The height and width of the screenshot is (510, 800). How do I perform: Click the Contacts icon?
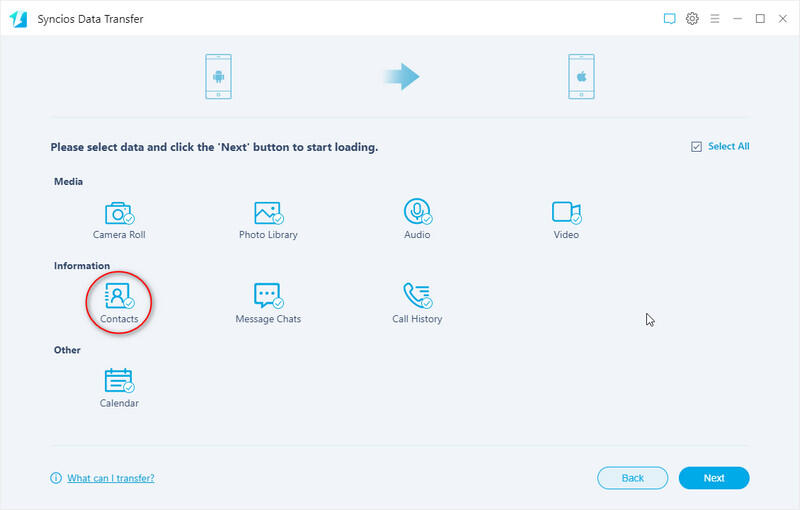(118, 297)
